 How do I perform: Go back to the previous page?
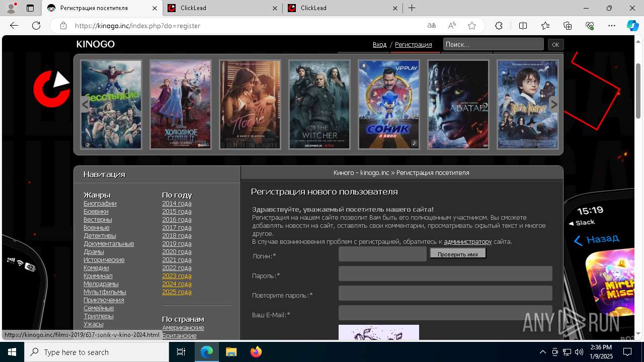[x=14, y=26]
